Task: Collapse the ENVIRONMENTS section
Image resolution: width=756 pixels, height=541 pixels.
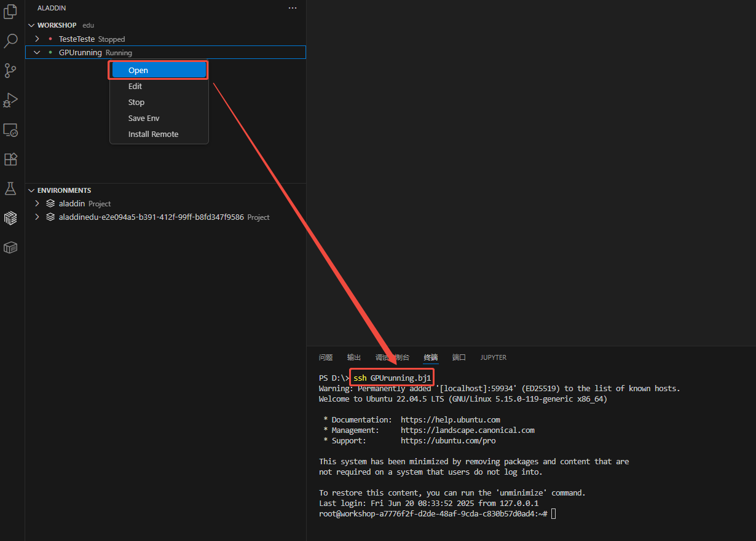Action: point(31,190)
